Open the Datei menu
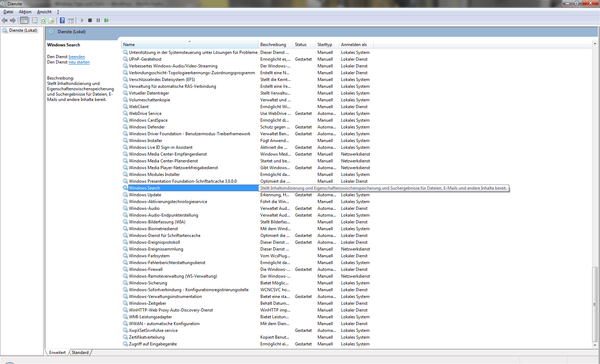 (8, 12)
